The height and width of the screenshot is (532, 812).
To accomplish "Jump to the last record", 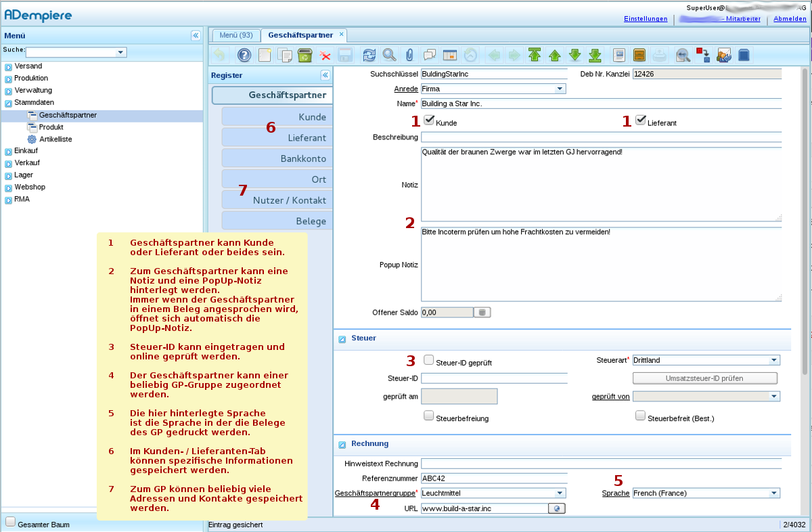I will (x=595, y=56).
